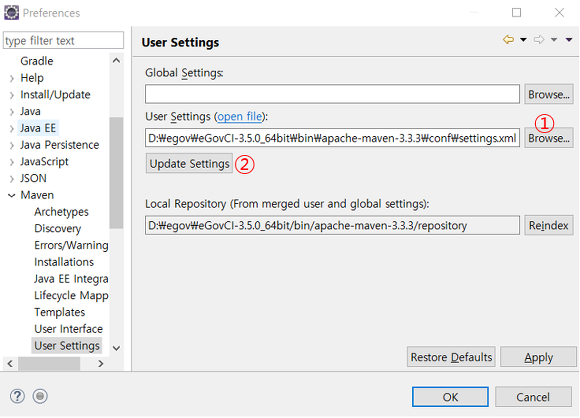The image size is (580, 418).
Task: Click the help question mark icon
Action: pos(17,396)
